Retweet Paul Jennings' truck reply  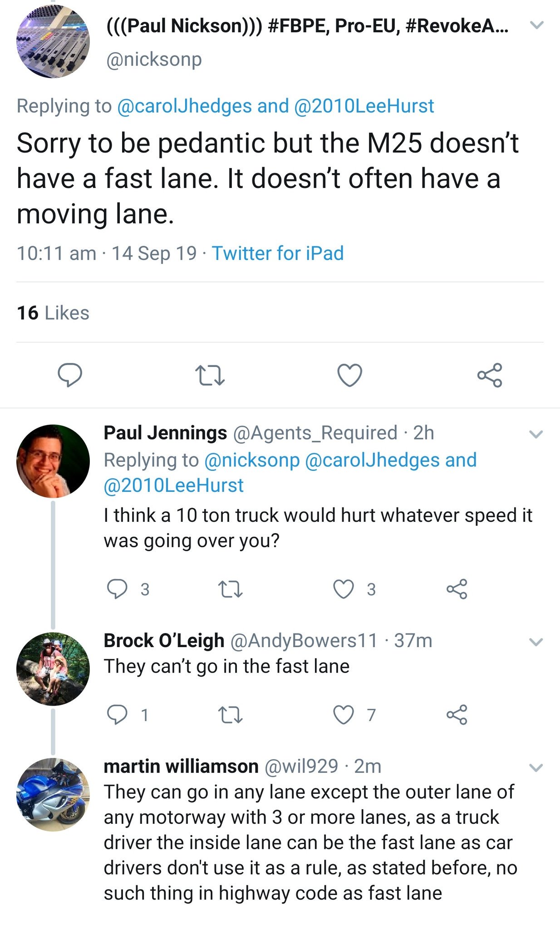click(231, 589)
